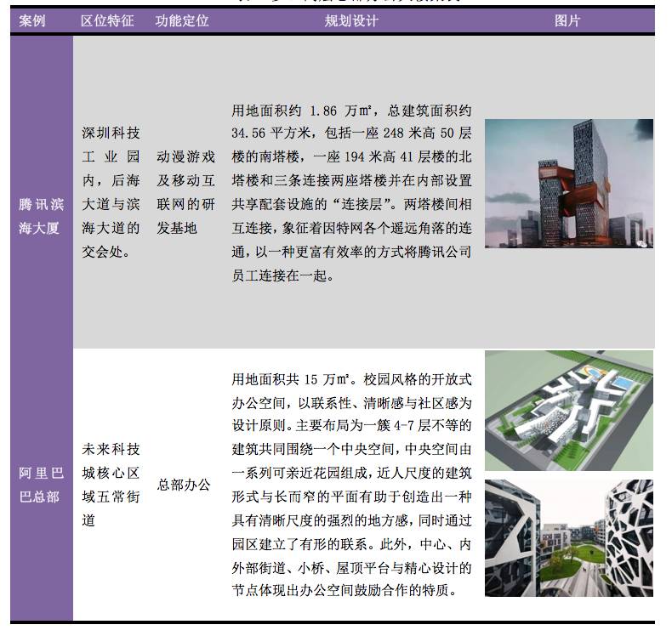Click the planning text starting 用地面积共 15 万㎡
The image size is (672, 636).
click(351, 485)
